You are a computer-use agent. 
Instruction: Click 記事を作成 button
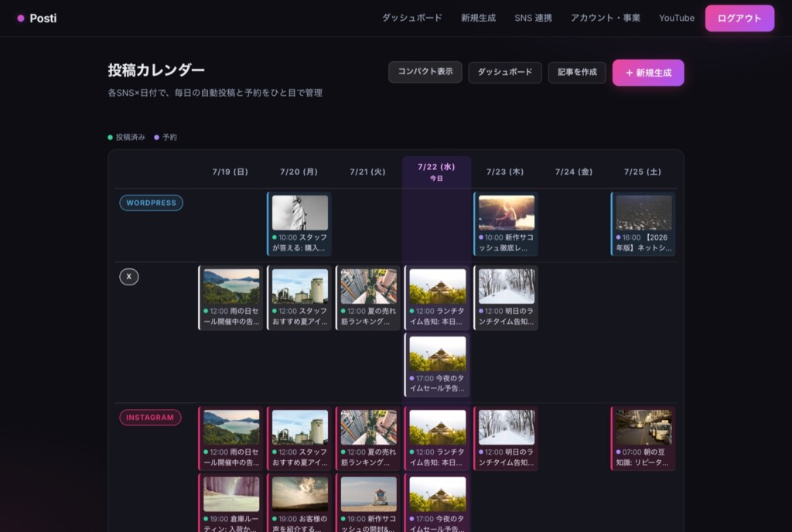click(x=577, y=72)
